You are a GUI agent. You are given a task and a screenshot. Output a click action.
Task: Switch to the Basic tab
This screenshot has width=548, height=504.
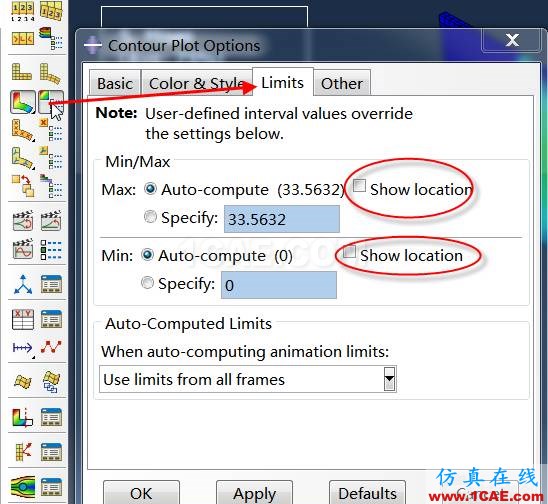[115, 83]
